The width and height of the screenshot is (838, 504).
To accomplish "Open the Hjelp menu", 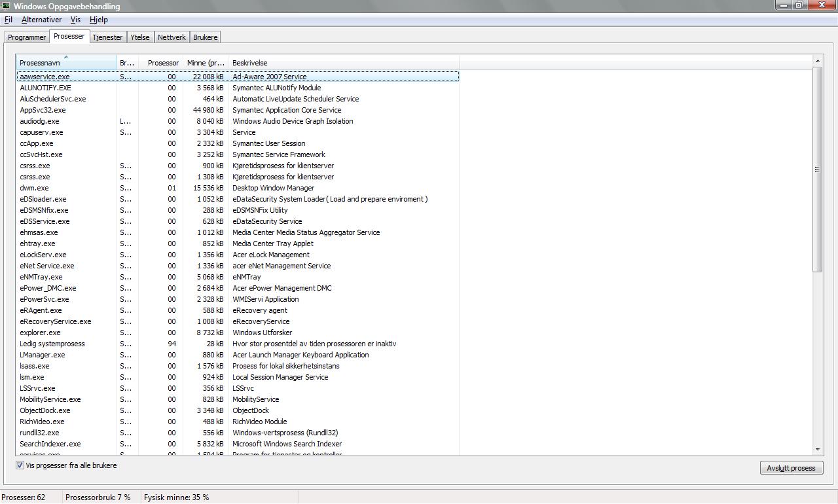I will pos(98,20).
